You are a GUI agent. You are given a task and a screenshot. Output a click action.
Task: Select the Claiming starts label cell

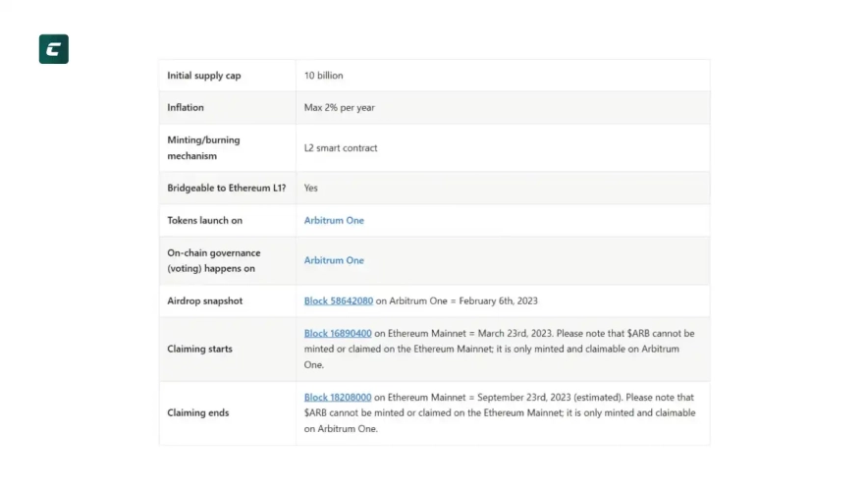pos(199,349)
